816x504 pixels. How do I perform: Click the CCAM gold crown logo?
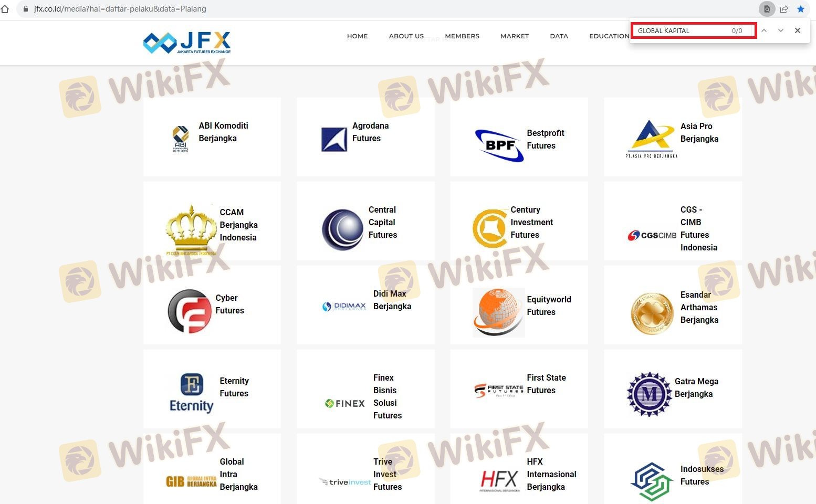pos(191,229)
